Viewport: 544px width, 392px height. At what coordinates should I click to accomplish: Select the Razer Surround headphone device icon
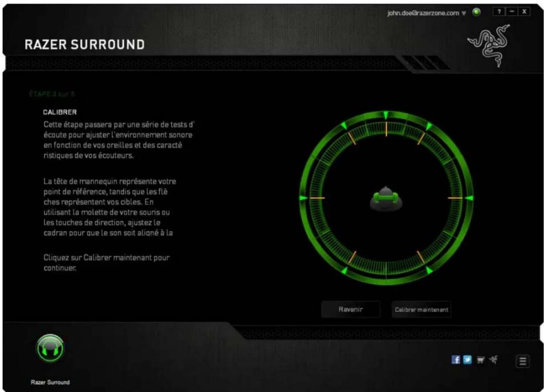(x=50, y=348)
